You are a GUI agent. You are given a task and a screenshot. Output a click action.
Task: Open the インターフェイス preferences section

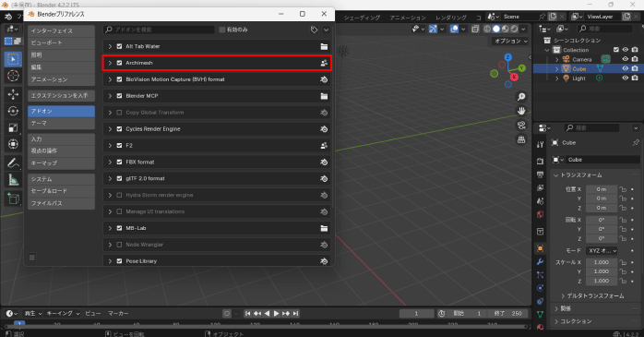[x=61, y=30]
